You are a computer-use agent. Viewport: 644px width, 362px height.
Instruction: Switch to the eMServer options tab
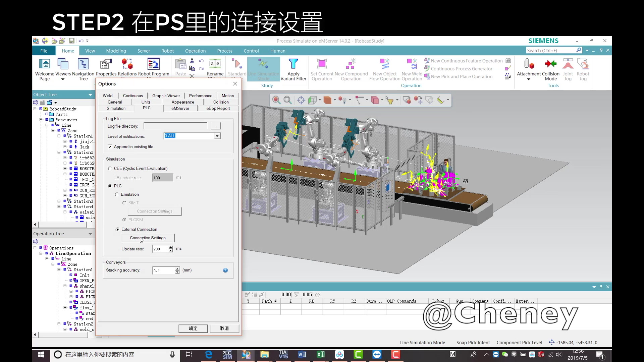coord(180,108)
